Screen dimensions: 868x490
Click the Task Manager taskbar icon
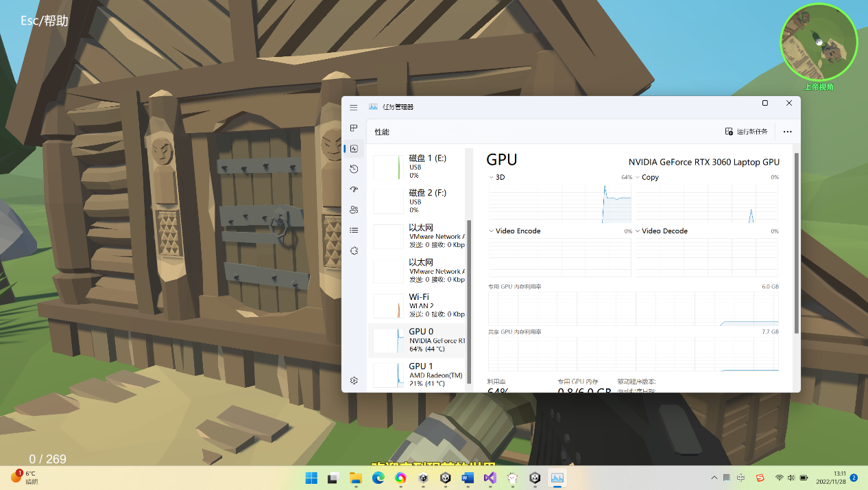click(557, 478)
